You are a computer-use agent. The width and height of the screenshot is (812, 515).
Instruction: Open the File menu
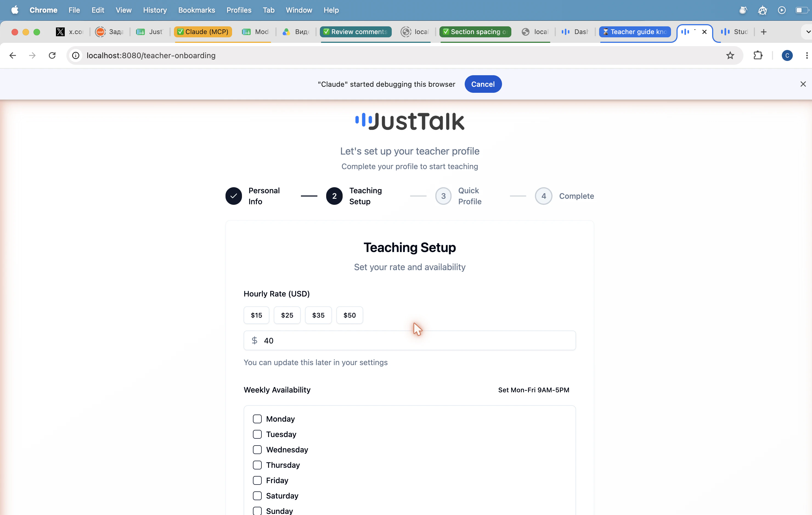(74, 10)
